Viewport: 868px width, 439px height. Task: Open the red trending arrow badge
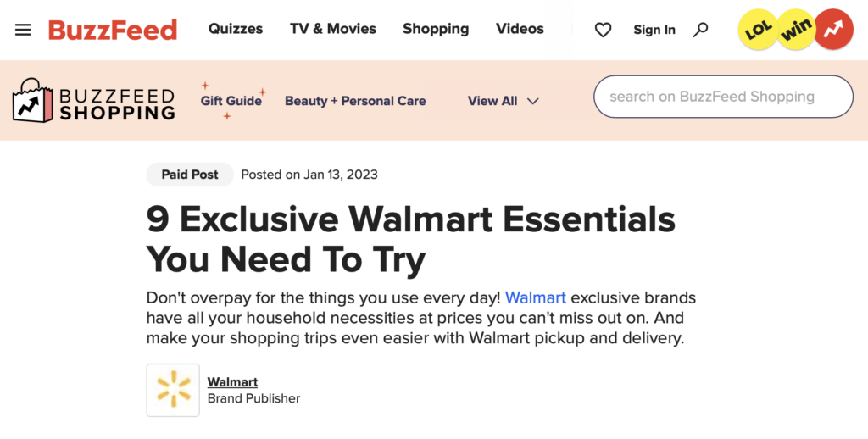pos(834,30)
